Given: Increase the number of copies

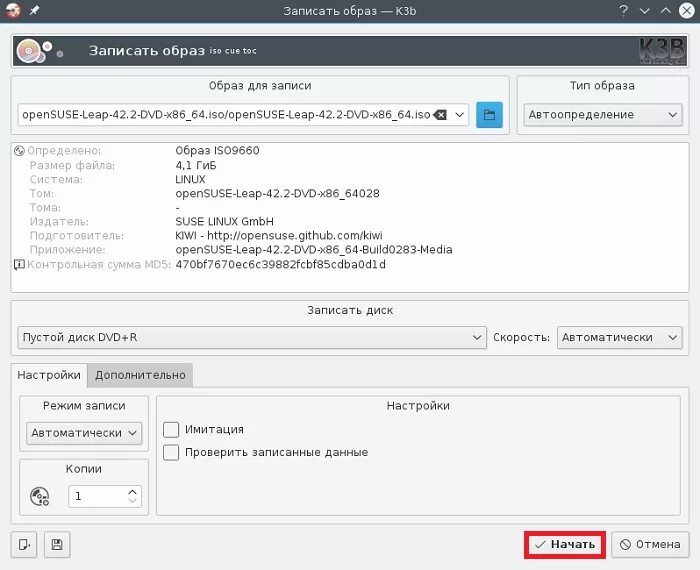Looking at the screenshot, I should pos(132,491).
